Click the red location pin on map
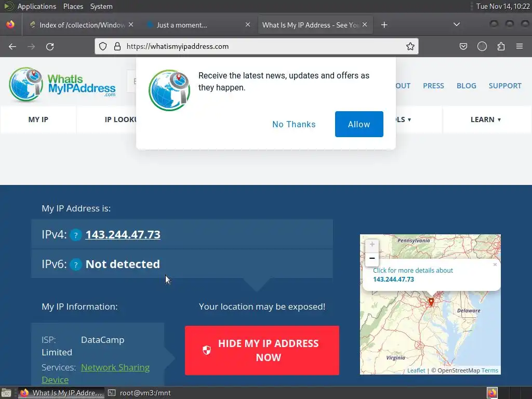Image resolution: width=532 pixels, height=399 pixels. tap(431, 302)
